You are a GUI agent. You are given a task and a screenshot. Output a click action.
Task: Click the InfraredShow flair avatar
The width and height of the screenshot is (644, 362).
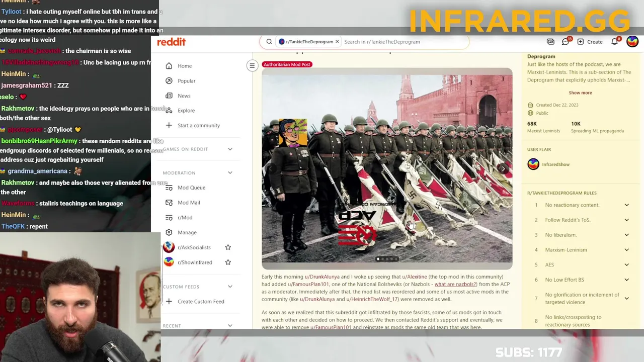coord(533,164)
